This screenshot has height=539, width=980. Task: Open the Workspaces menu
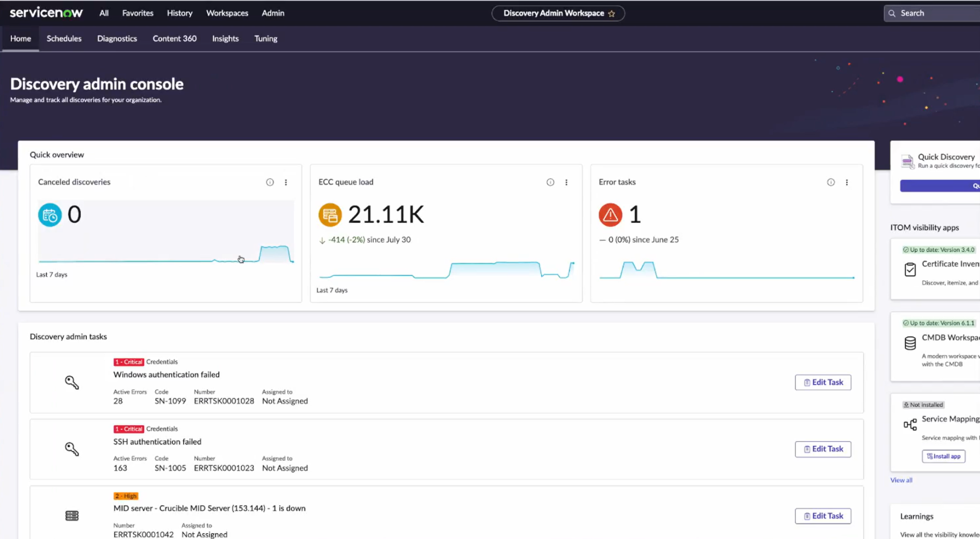coord(227,13)
